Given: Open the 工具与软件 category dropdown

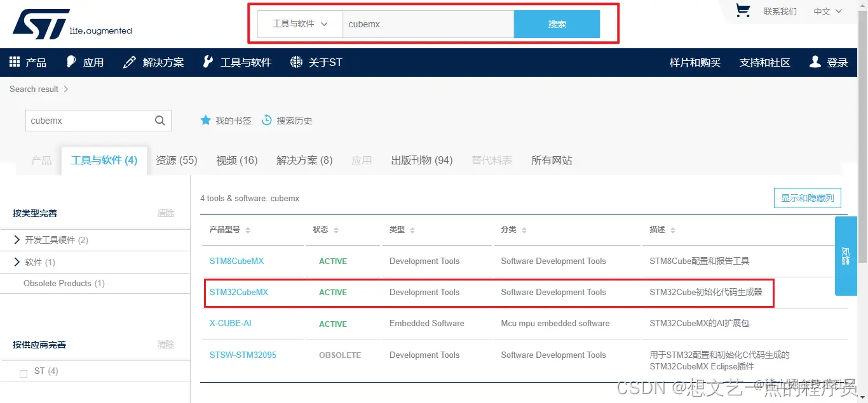Looking at the screenshot, I should pyautogui.click(x=300, y=24).
